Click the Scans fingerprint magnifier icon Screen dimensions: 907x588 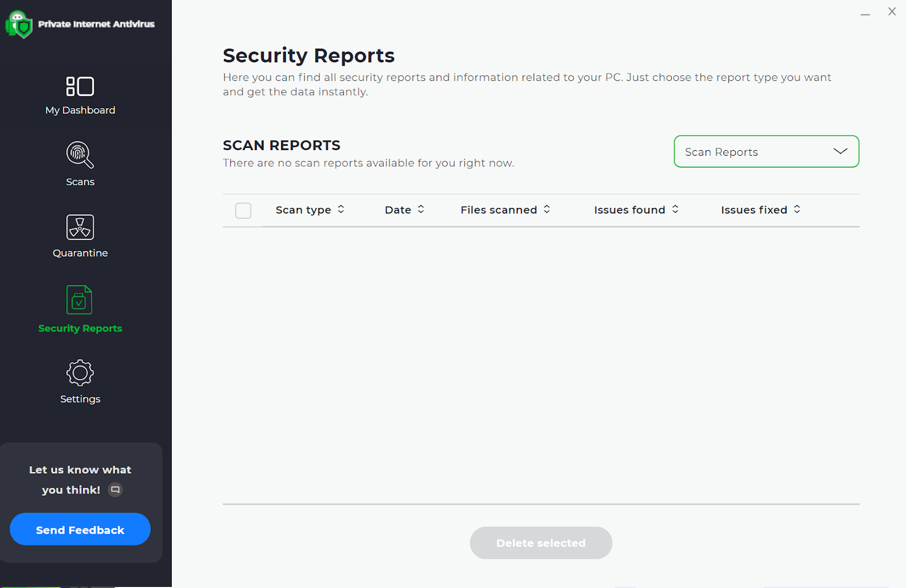point(80,155)
